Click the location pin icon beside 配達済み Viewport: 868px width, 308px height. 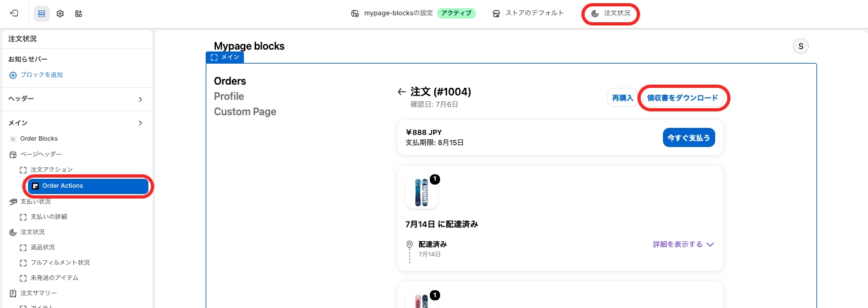(409, 245)
